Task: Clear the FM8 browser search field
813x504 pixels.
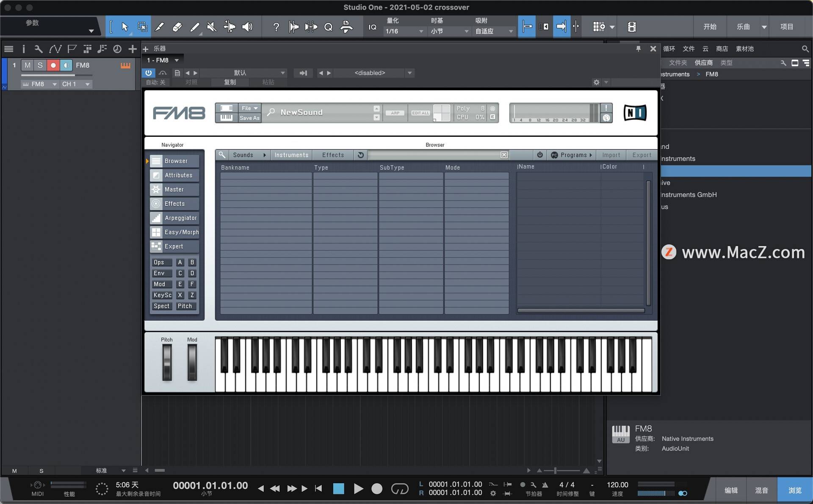Action: click(x=504, y=155)
